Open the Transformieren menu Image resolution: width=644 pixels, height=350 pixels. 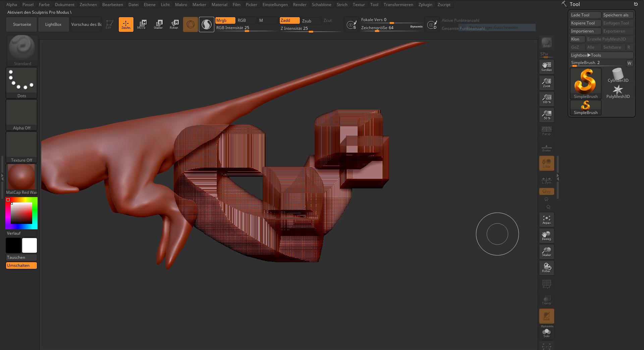[x=398, y=4]
